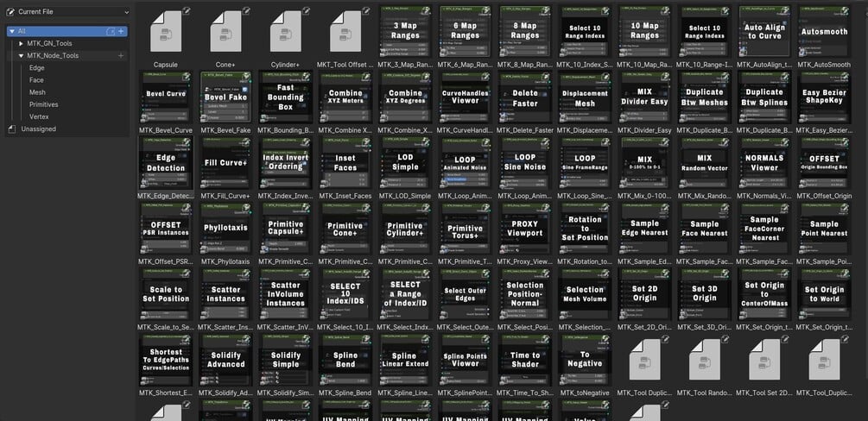This screenshot has height=421, width=868.
Task: Click the MTK_toNegative asset name
Action: [585, 393]
